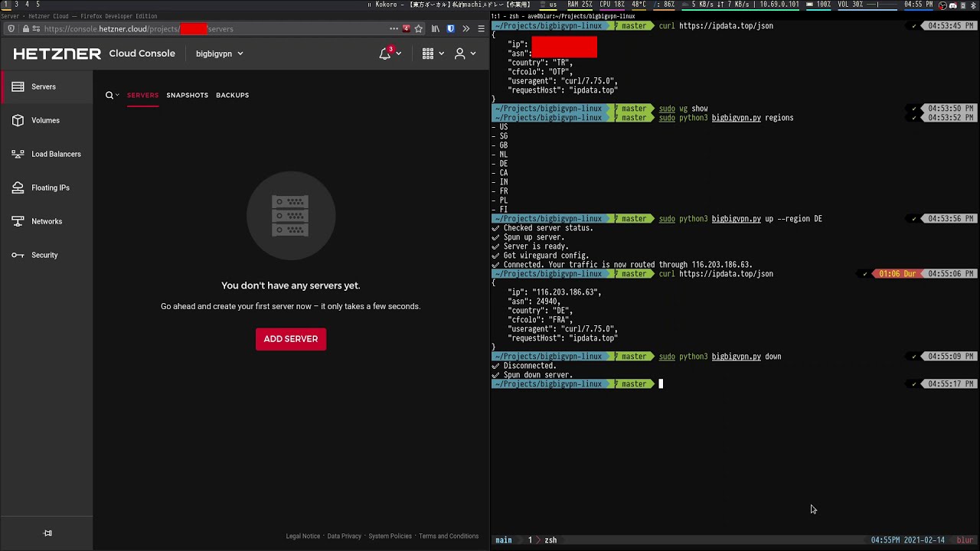Click the tmux 'main' session label
The height and width of the screenshot is (551, 980).
click(503, 540)
